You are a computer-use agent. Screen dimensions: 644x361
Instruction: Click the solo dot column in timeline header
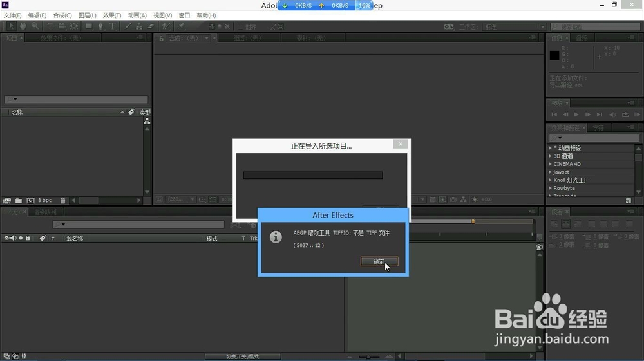21,238
